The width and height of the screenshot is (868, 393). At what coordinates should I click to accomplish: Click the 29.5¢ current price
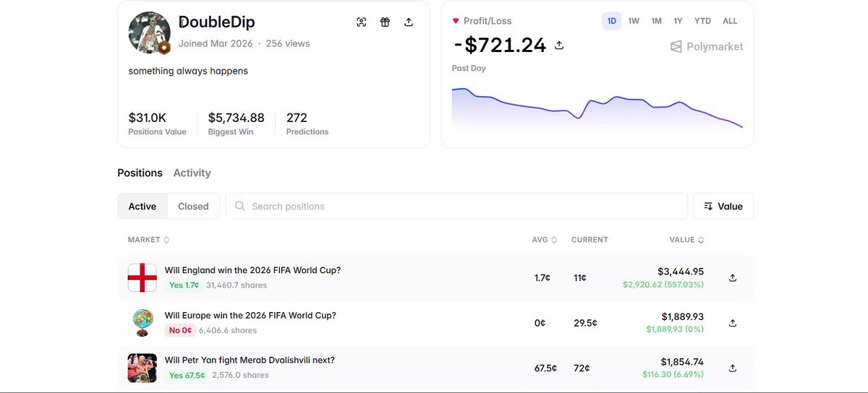coord(585,323)
